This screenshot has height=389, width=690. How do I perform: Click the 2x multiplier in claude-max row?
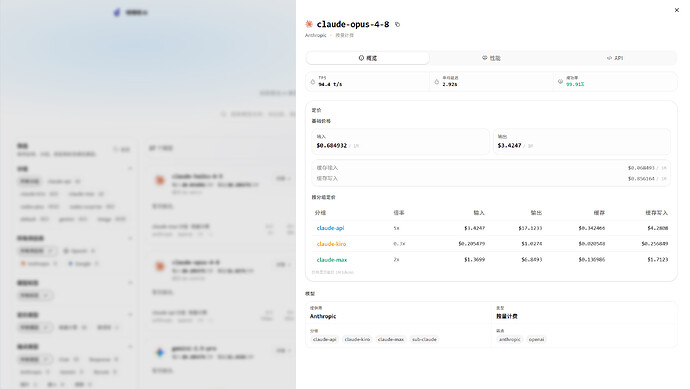point(396,260)
